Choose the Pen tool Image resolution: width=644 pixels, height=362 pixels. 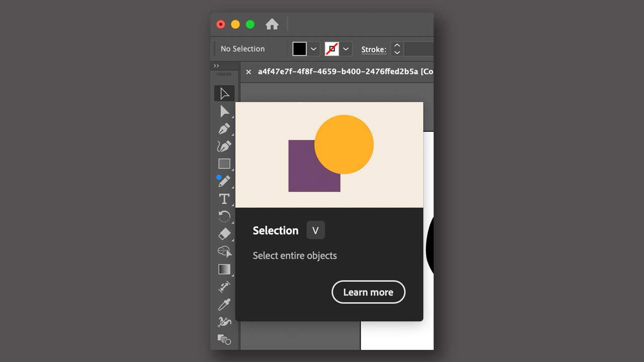[x=224, y=129]
